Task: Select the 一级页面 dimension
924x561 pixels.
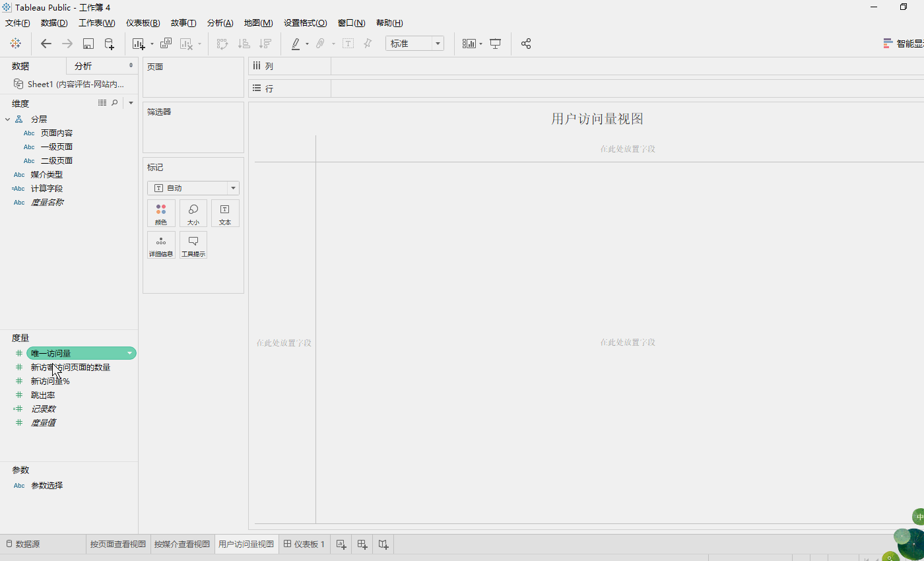Action: (57, 147)
